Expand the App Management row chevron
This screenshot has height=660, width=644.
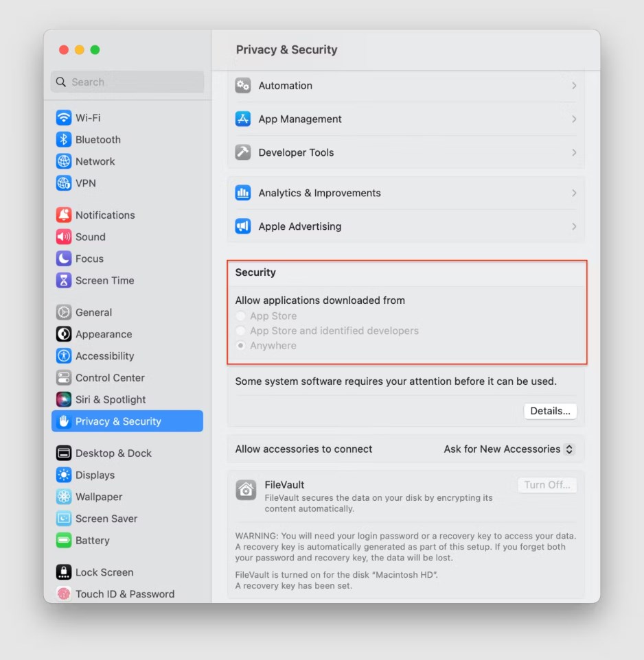pos(574,119)
